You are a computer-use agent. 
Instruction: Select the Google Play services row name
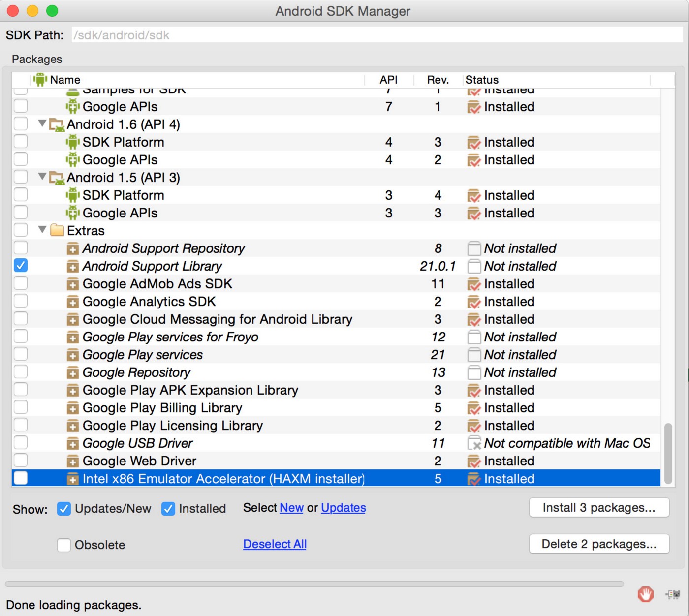[x=143, y=355]
